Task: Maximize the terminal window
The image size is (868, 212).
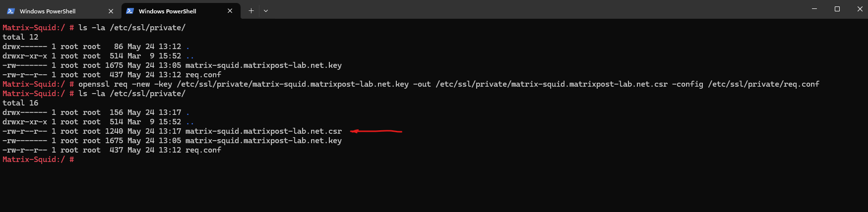Action: (x=837, y=9)
